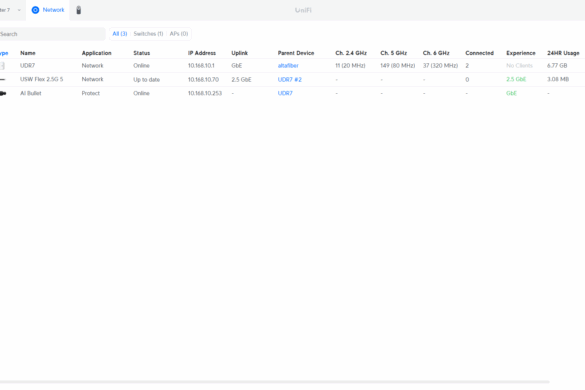
Task: Click the 37 (320 MHz) channel value
Action: (440, 66)
